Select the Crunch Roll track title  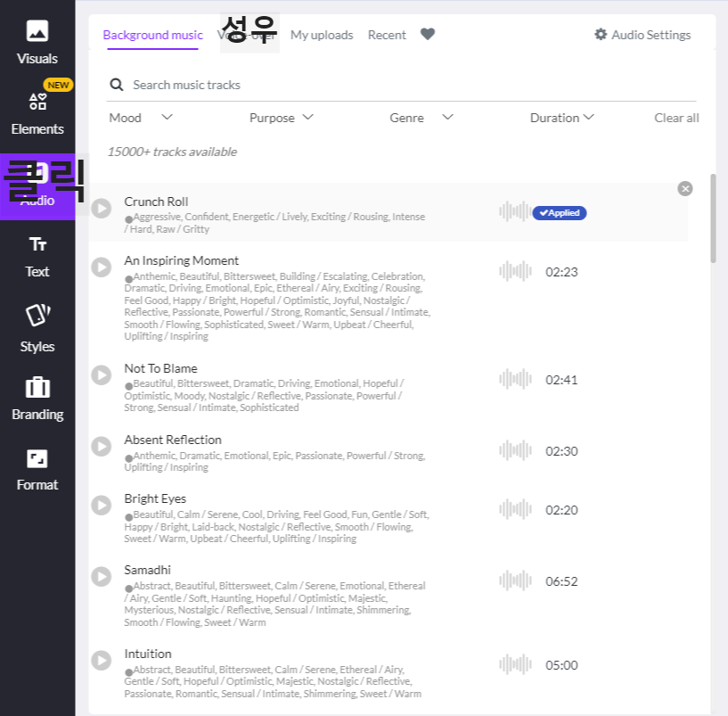(156, 202)
